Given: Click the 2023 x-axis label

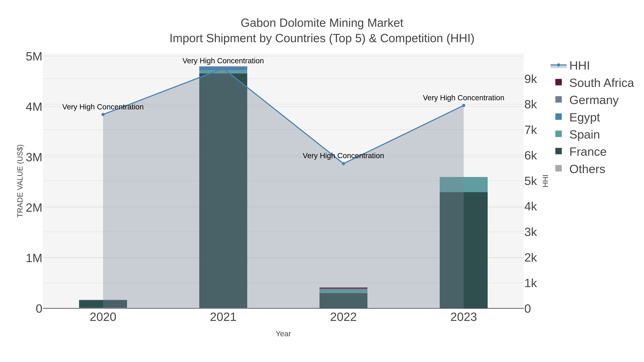Looking at the screenshot, I should point(464,317).
